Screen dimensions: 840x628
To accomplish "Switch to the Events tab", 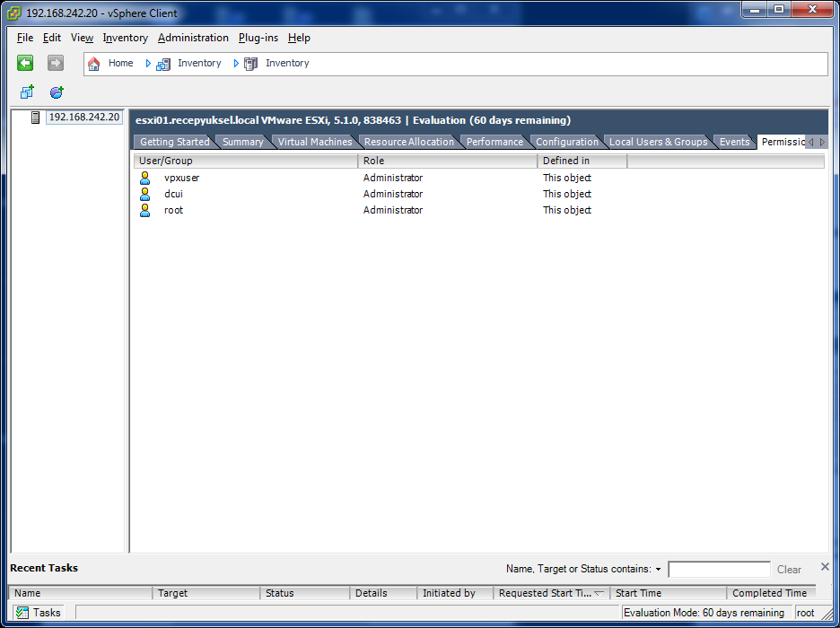I will point(734,142).
